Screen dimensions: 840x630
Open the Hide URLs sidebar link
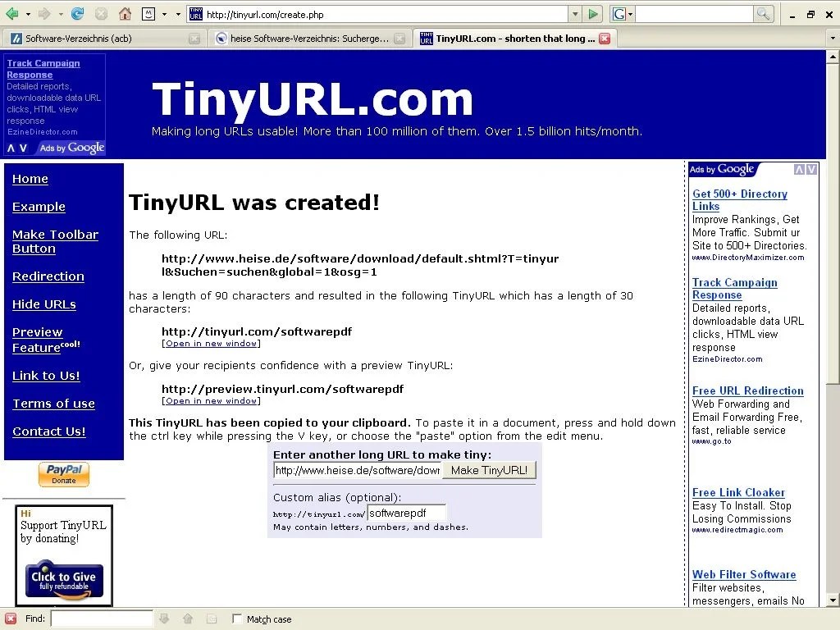point(44,304)
